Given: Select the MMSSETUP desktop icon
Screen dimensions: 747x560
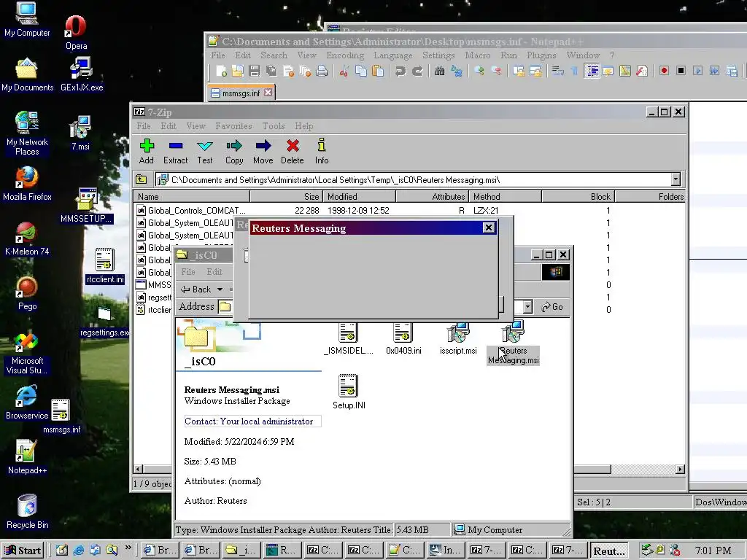Looking at the screenshot, I should coord(86,206).
